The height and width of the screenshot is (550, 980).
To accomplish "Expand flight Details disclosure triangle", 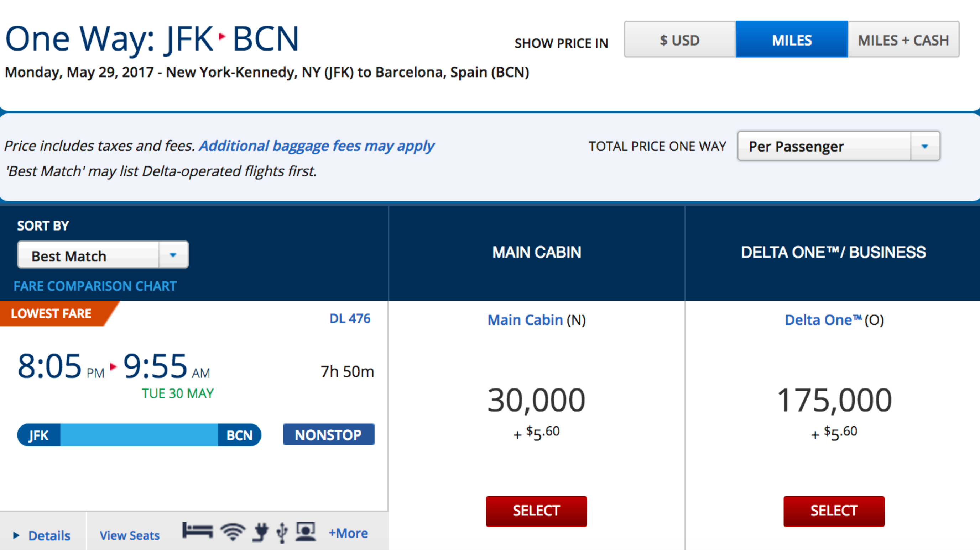I will (x=16, y=535).
